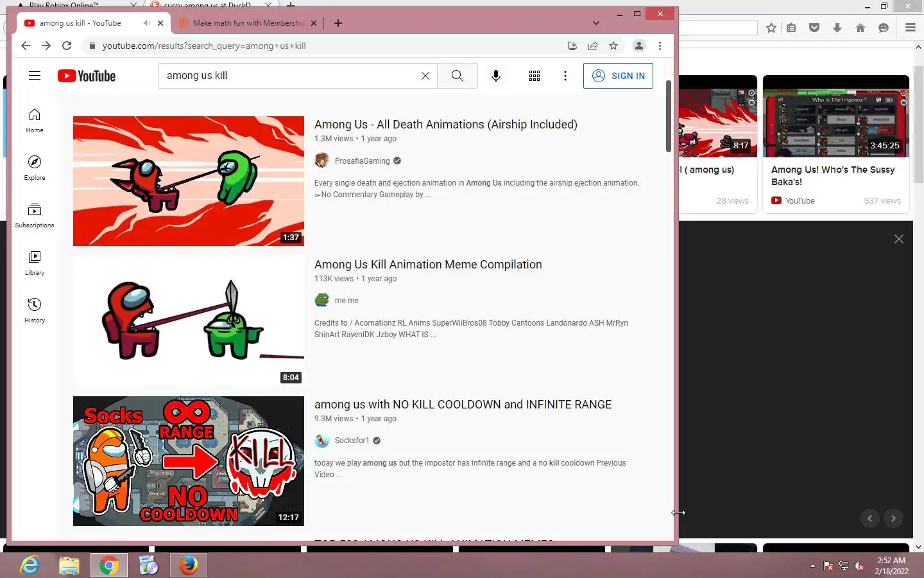Show hidden system tray icons
This screenshot has height=578, width=924.
coord(812,566)
